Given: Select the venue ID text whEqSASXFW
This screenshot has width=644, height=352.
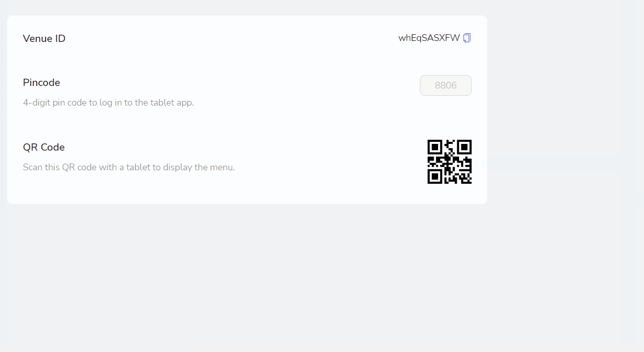Looking at the screenshot, I should (x=429, y=38).
